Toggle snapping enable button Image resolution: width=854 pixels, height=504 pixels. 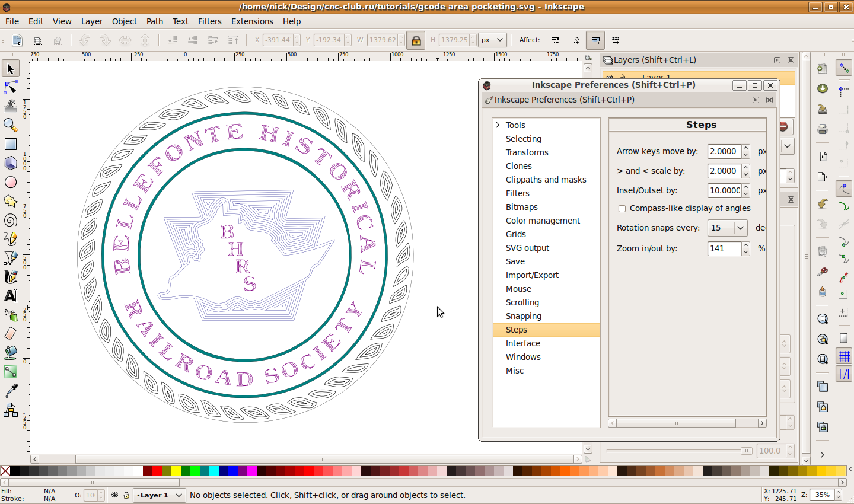tap(844, 68)
